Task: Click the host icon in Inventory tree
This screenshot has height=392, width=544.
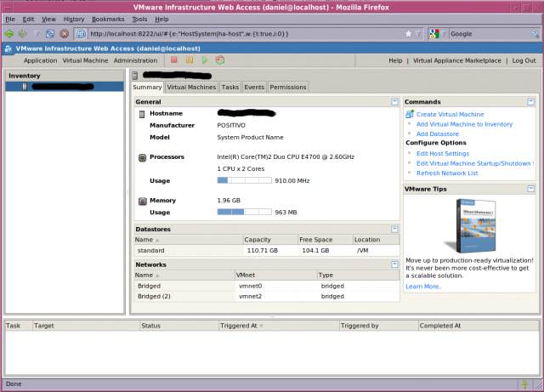Action: [x=25, y=87]
